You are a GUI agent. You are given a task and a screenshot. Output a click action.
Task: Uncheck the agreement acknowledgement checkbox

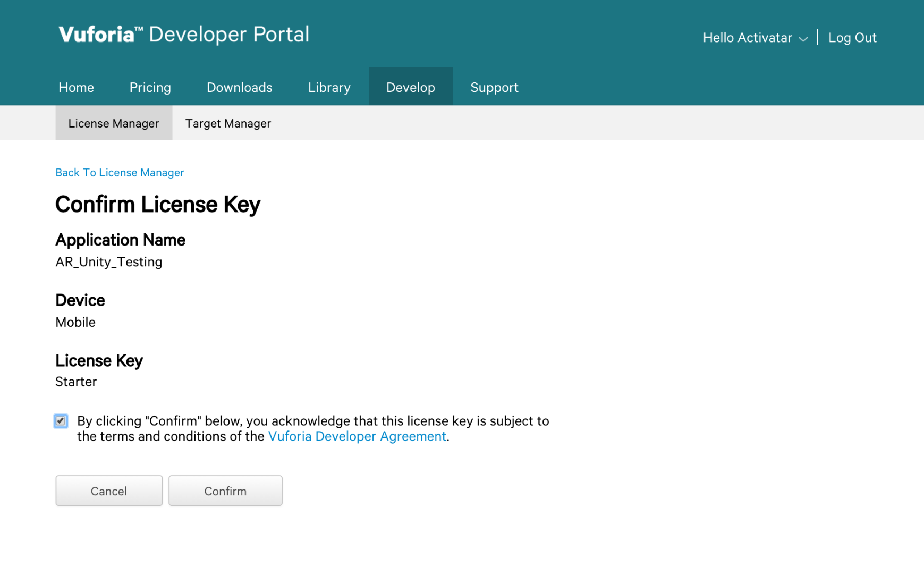click(61, 421)
